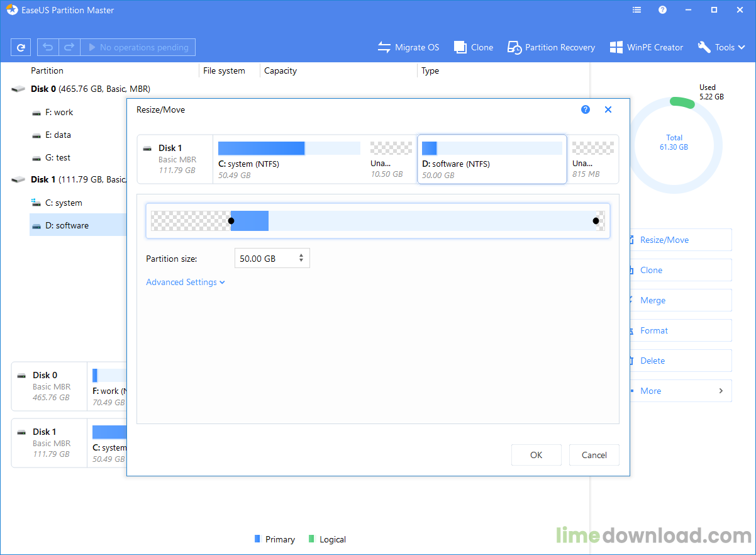This screenshot has height=555, width=756.
Task: Open the Clone tool in top toolbar
Action: (474, 47)
